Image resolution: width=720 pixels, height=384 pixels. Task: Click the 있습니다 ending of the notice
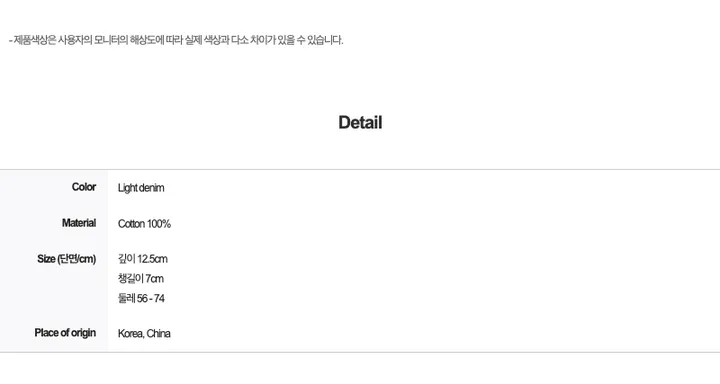[x=325, y=40]
